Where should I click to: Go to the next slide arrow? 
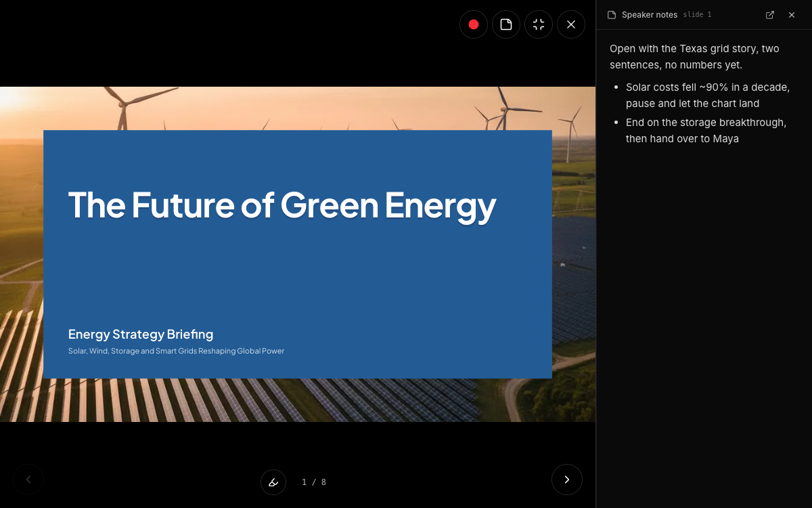click(x=567, y=480)
